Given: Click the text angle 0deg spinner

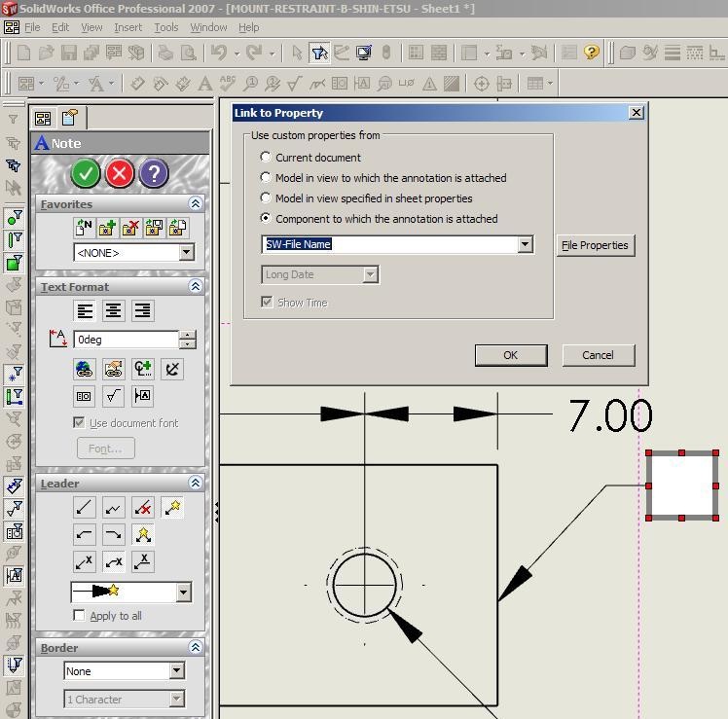Looking at the screenshot, I should [188, 340].
